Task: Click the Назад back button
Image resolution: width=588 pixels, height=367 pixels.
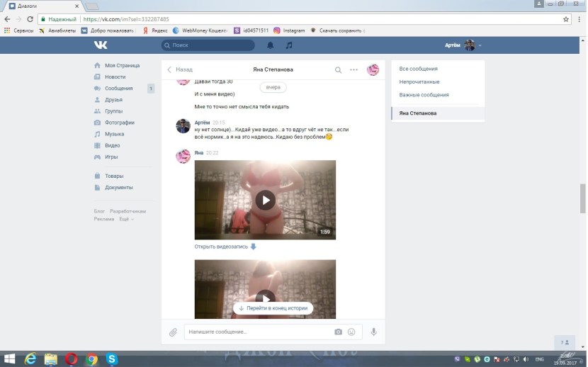Action: 180,70
